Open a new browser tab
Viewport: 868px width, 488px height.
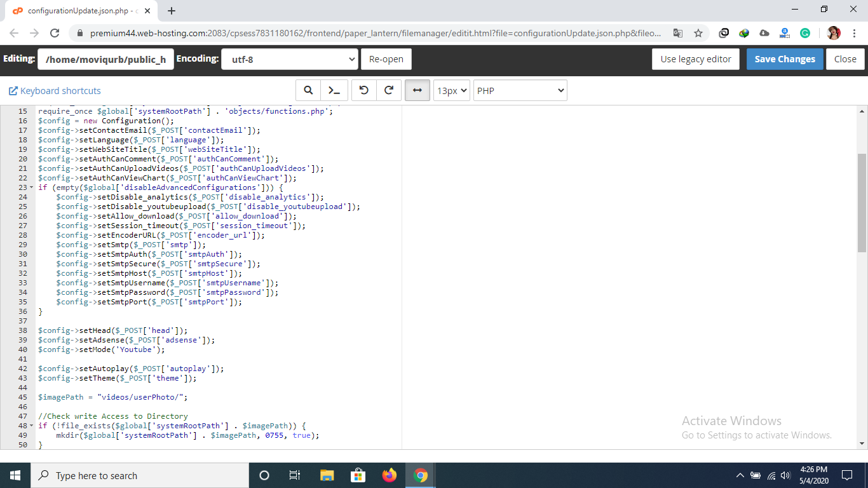[172, 11]
